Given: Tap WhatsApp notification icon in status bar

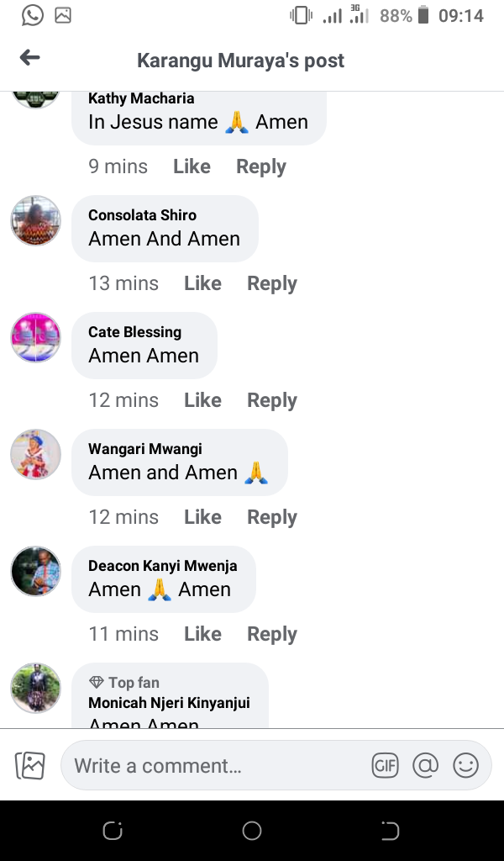Looking at the screenshot, I should point(33,15).
